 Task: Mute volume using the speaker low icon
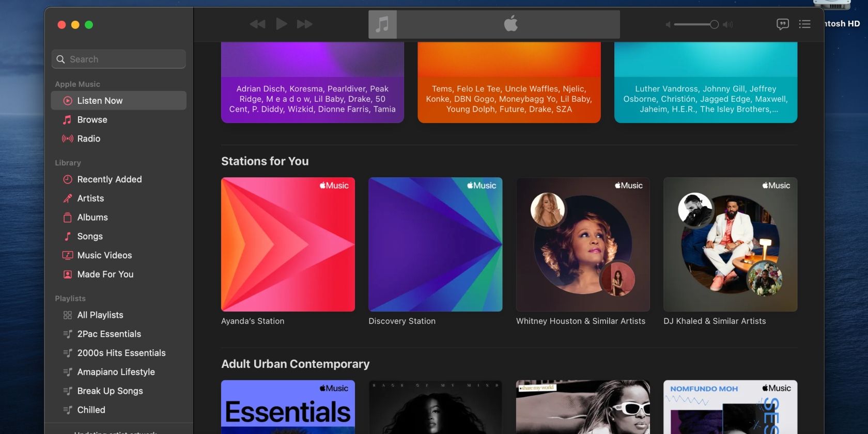[668, 24]
